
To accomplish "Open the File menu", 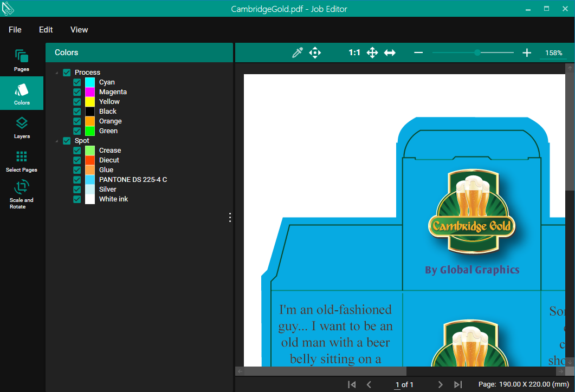I will tap(15, 30).
